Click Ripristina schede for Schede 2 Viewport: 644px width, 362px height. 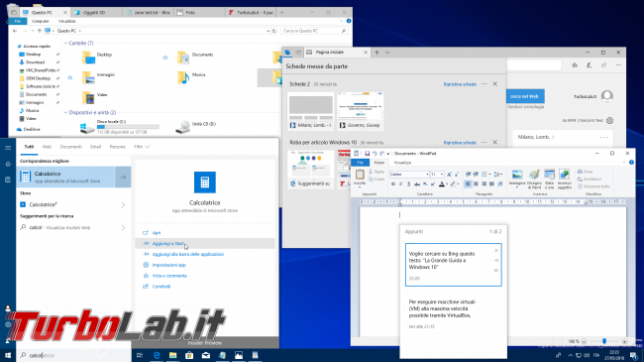(x=460, y=84)
